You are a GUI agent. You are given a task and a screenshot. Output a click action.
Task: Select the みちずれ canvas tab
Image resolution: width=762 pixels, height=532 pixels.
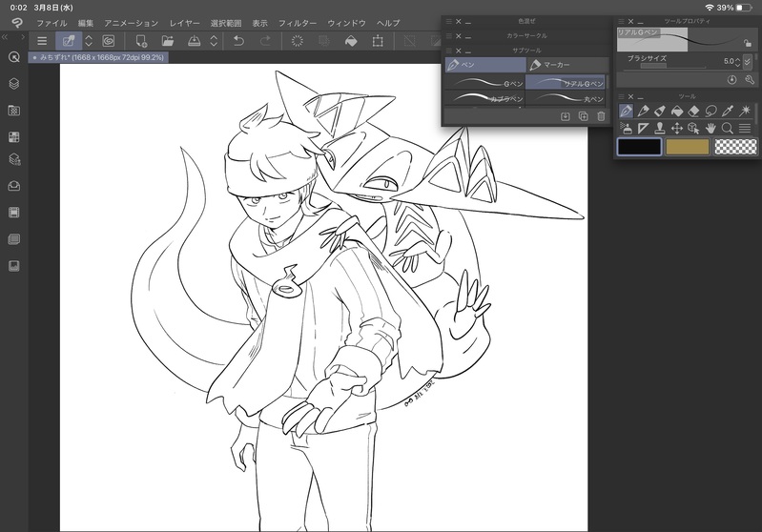98,57
